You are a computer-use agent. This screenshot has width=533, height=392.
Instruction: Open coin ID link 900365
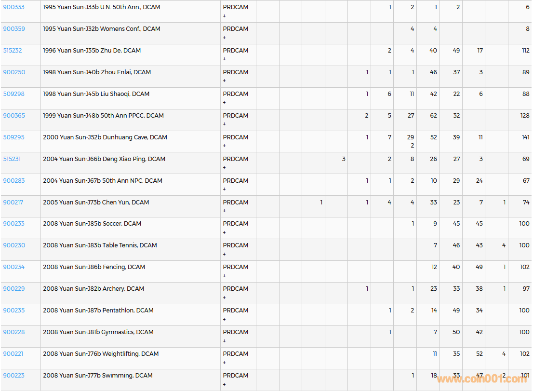click(x=13, y=116)
